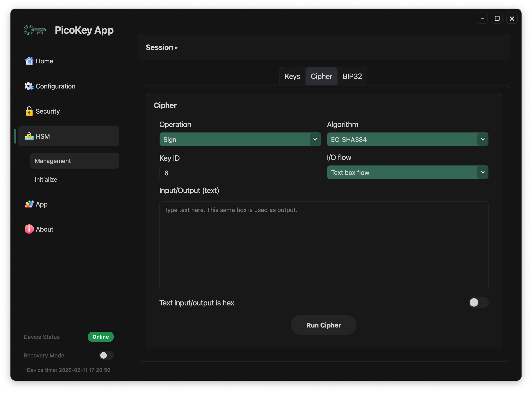Open the Algorithm dropdown showing EC-SHA384

[x=407, y=139]
